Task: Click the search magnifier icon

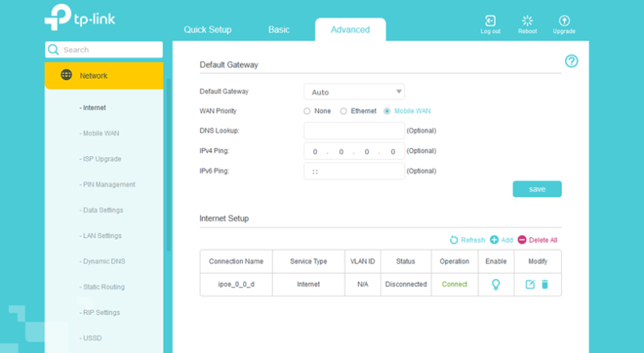Action: [53, 50]
